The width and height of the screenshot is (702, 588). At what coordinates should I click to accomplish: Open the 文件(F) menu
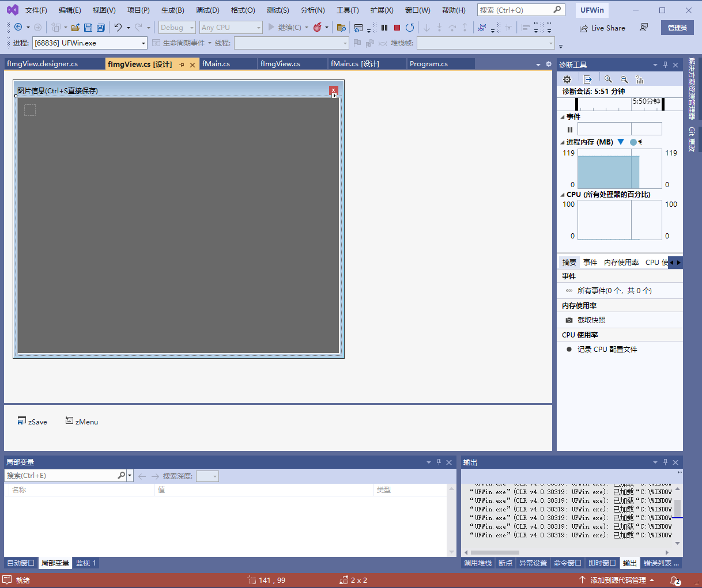[36, 10]
